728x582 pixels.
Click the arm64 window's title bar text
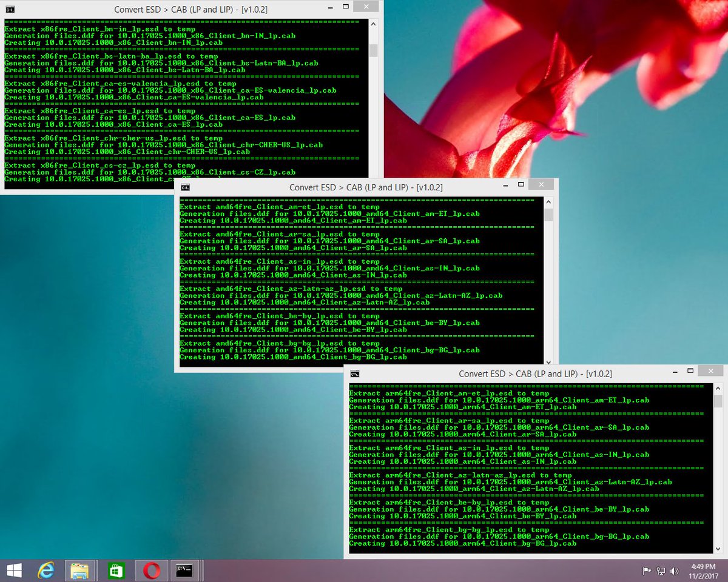tap(536, 374)
